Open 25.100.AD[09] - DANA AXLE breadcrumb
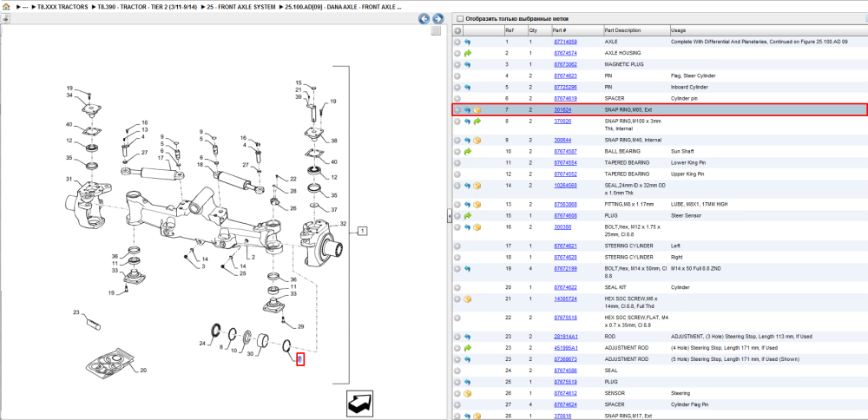Viewport: 868px width, 420px height. click(x=343, y=7)
